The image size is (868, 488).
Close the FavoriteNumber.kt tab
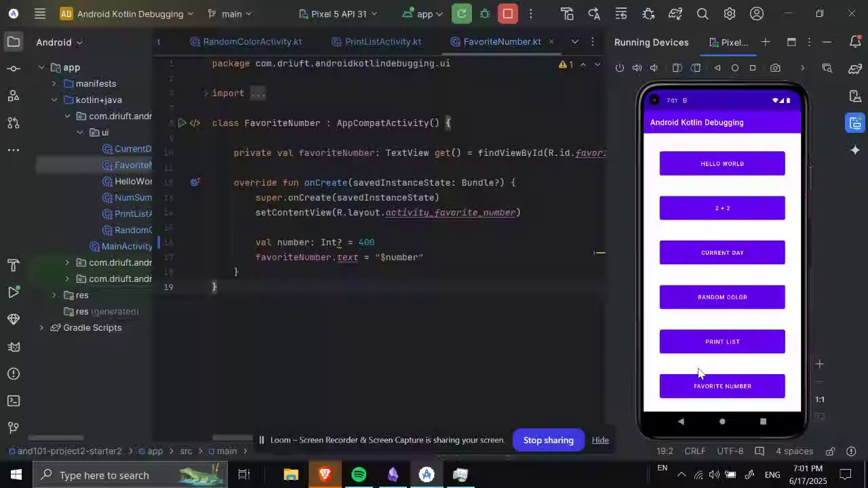pyautogui.click(x=551, y=41)
